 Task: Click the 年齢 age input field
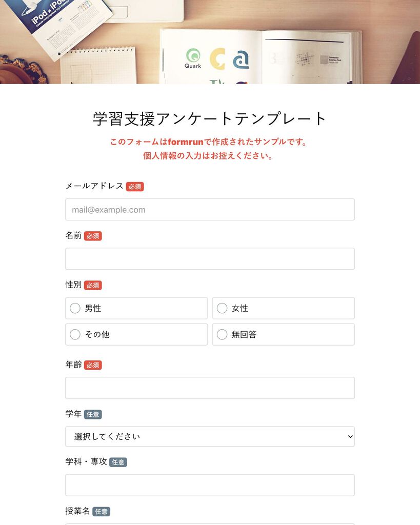point(210,388)
